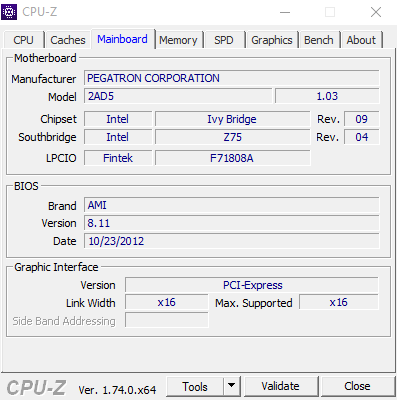
Task: Click the Manufacturer field PEGATRON CORPORATION
Action: tap(232, 78)
